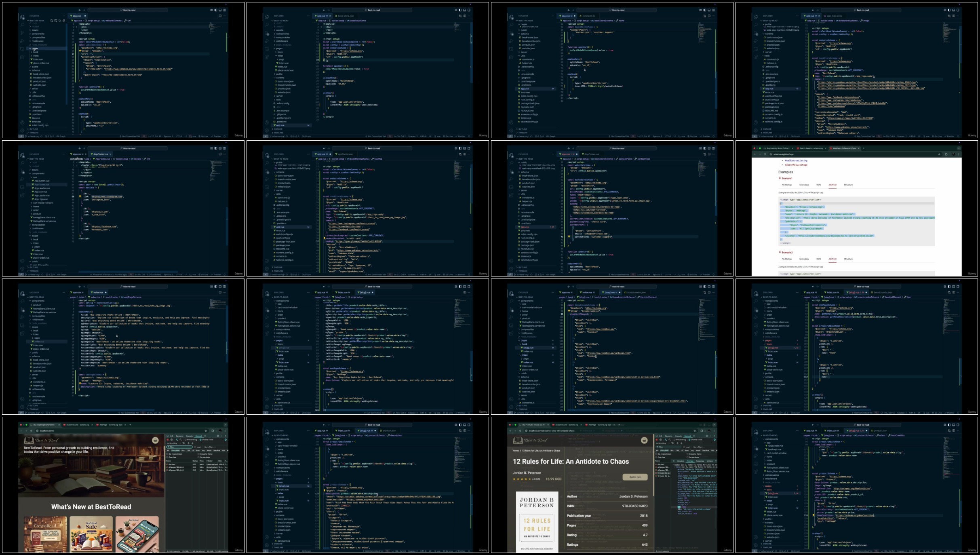Click the lightbulb beside the hasMap code line

(325, 238)
